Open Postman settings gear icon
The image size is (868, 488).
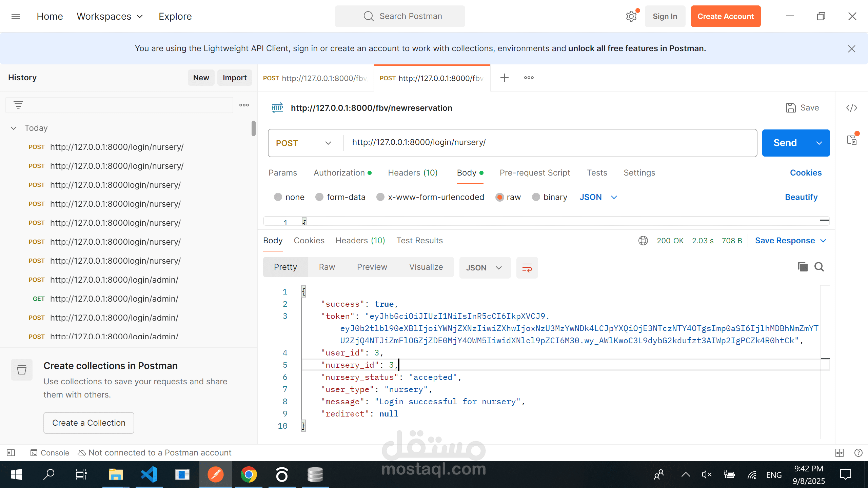(631, 16)
